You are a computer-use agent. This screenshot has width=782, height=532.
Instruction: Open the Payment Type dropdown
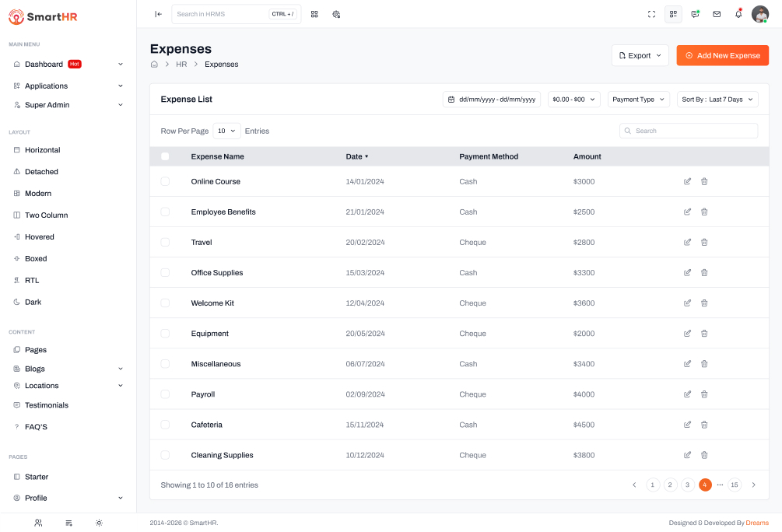pos(638,100)
